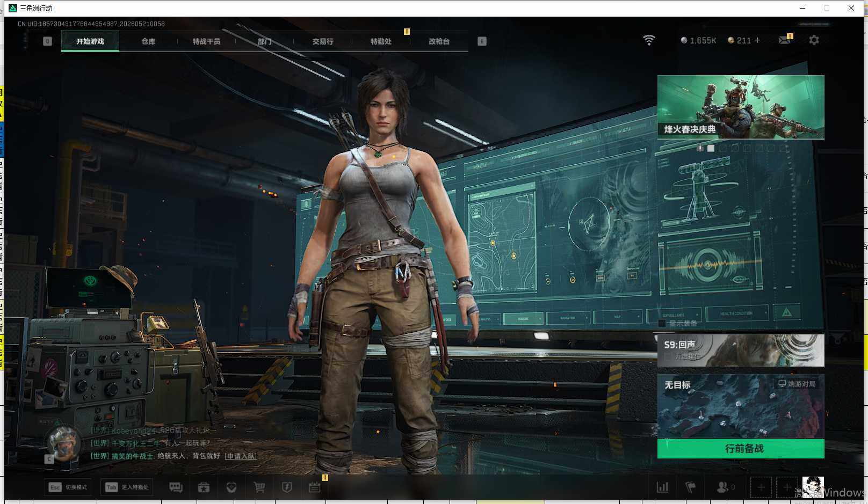Open the lightning shield badge icon

coord(287,487)
